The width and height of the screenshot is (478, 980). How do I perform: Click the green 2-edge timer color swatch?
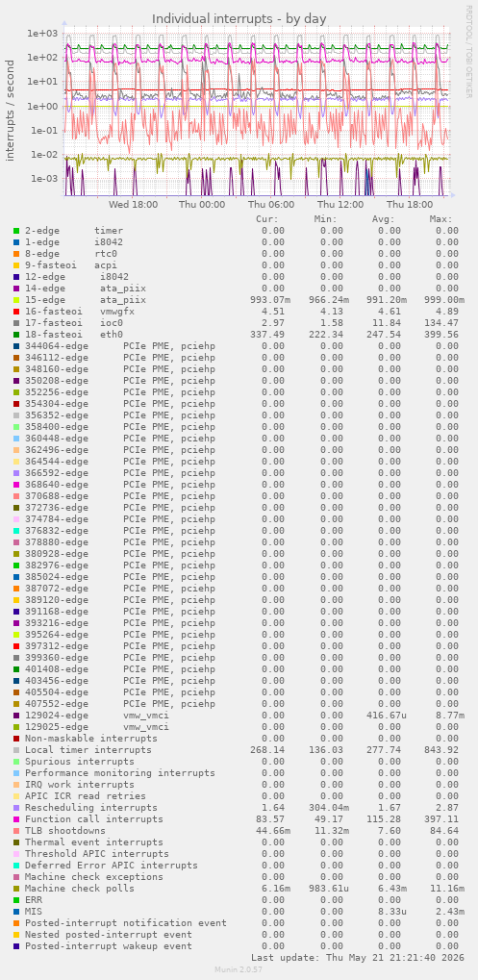point(16,231)
